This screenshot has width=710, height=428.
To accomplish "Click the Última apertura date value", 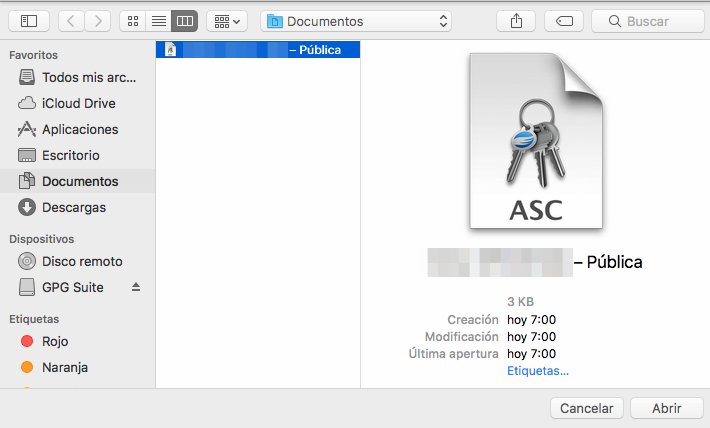I will [532, 354].
